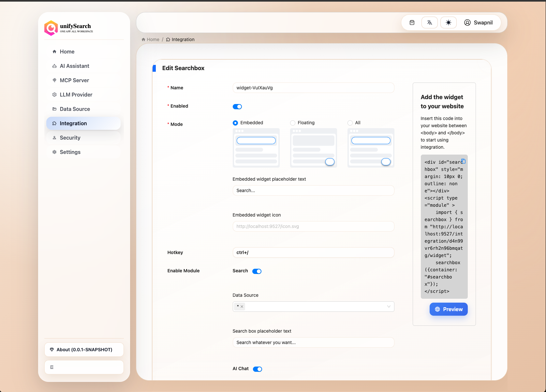Click the Preview button
The image size is (546, 392).
pos(448,309)
